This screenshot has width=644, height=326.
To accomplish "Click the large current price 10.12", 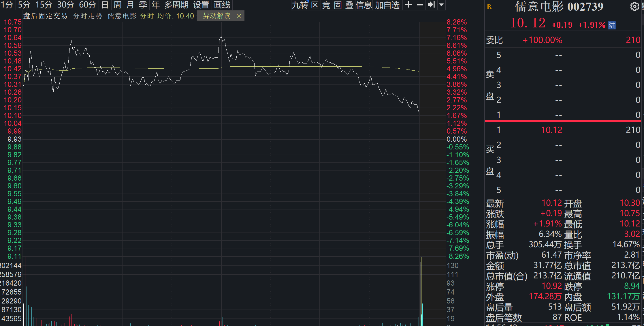I will (x=528, y=23).
